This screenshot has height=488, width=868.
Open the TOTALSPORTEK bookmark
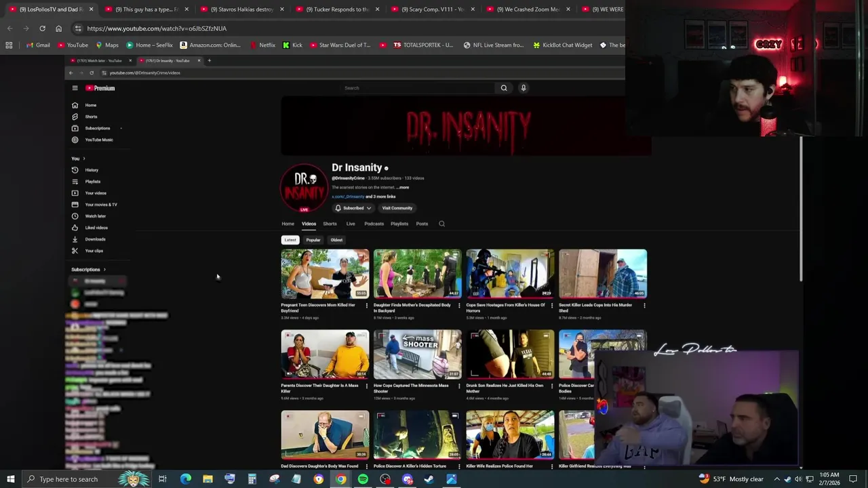tap(423, 45)
